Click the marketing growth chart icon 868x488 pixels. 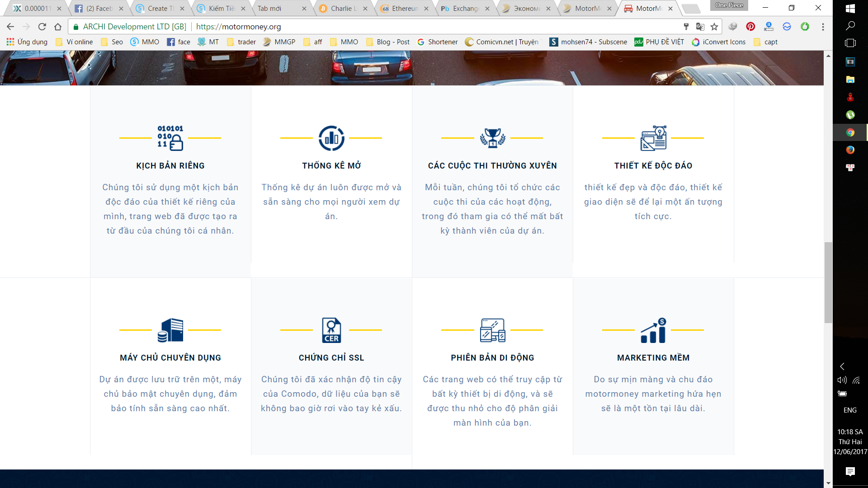[x=653, y=330]
